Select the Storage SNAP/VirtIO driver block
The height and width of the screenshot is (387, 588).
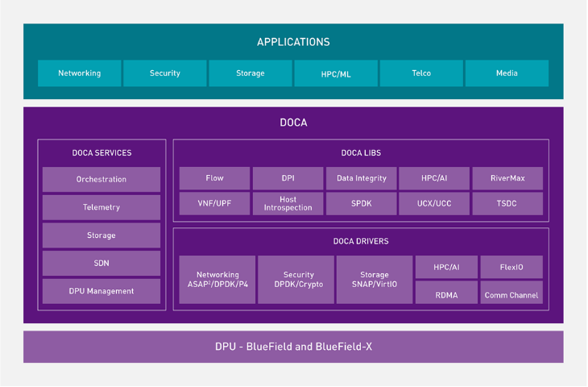click(x=374, y=280)
